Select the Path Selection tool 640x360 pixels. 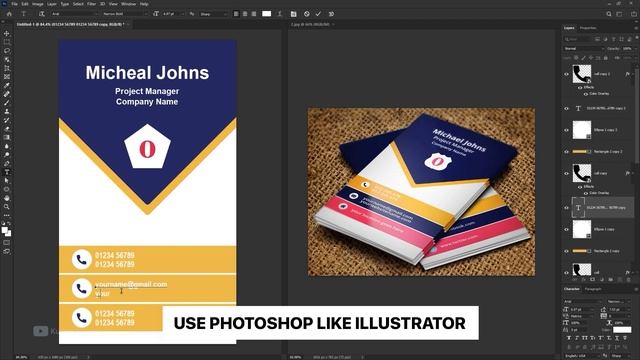point(7,180)
